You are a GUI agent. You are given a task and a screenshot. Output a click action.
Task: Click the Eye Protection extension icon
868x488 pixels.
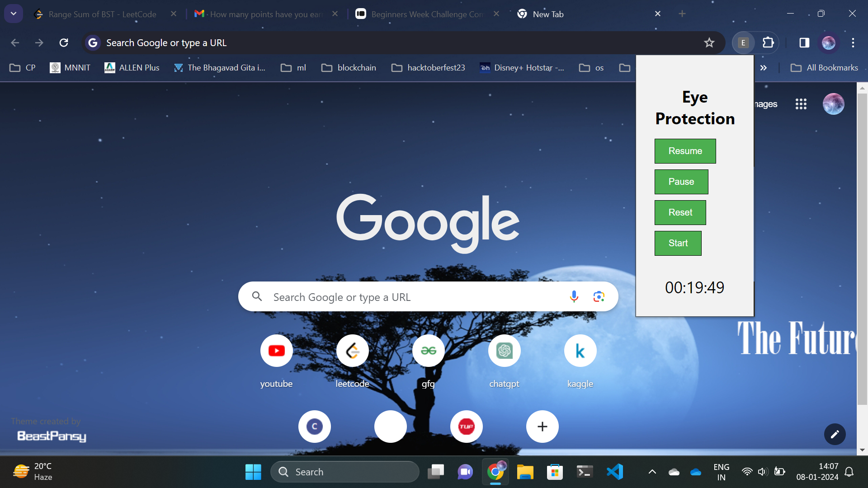[x=743, y=43]
